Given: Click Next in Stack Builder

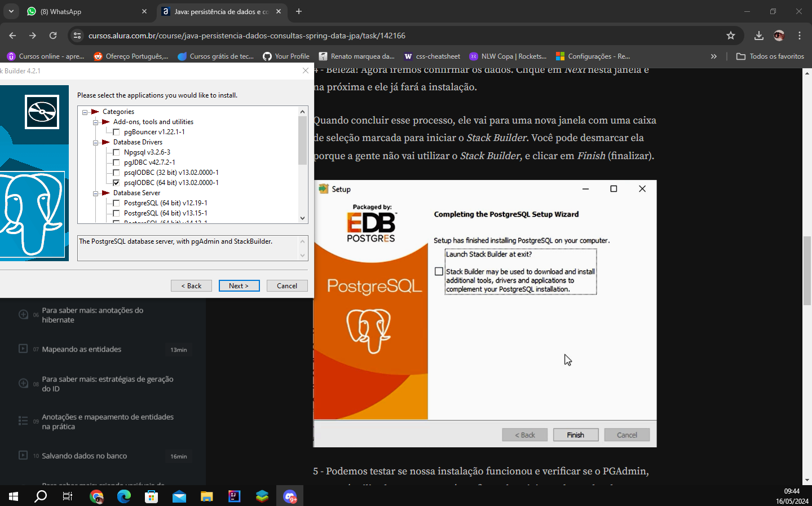Looking at the screenshot, I should tap(239, 286).
